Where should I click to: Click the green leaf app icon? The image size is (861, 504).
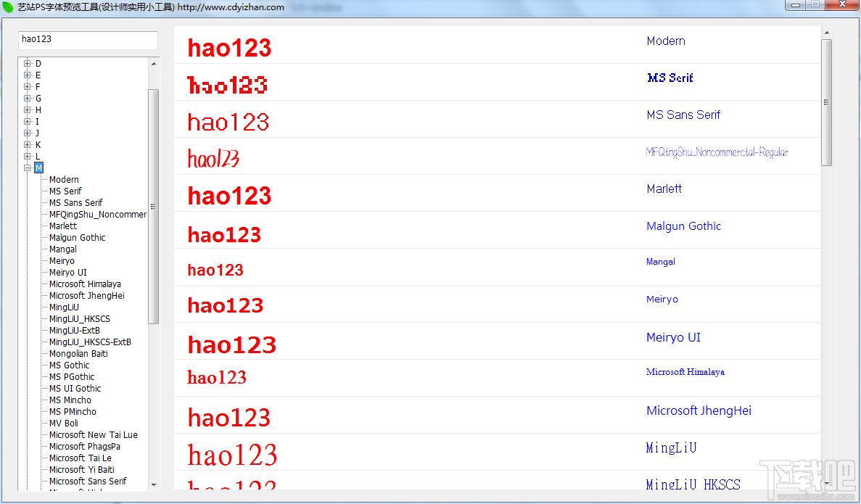click(x=8, y=7)
